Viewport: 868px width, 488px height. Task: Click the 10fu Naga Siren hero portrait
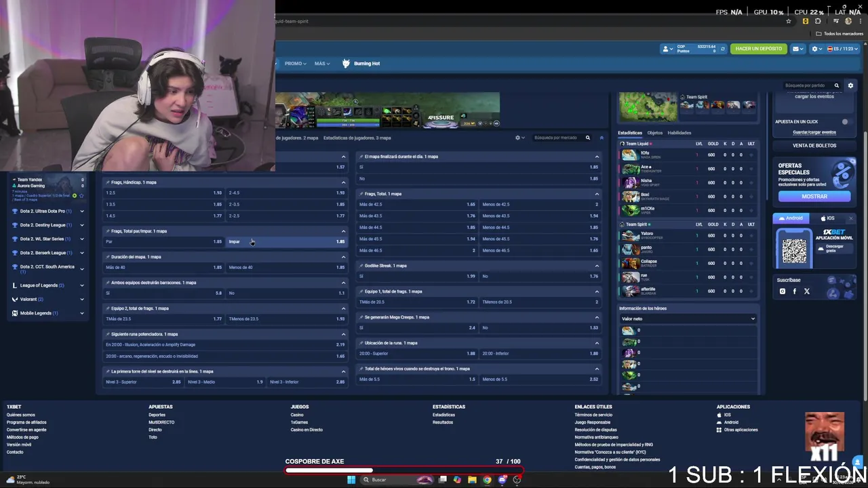coord(629,155)
